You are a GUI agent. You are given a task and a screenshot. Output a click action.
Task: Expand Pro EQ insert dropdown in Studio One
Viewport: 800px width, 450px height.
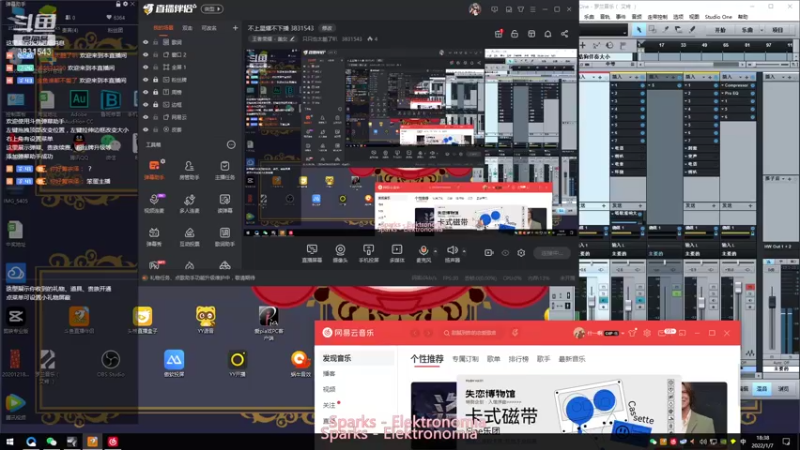[x=722, y=93]
